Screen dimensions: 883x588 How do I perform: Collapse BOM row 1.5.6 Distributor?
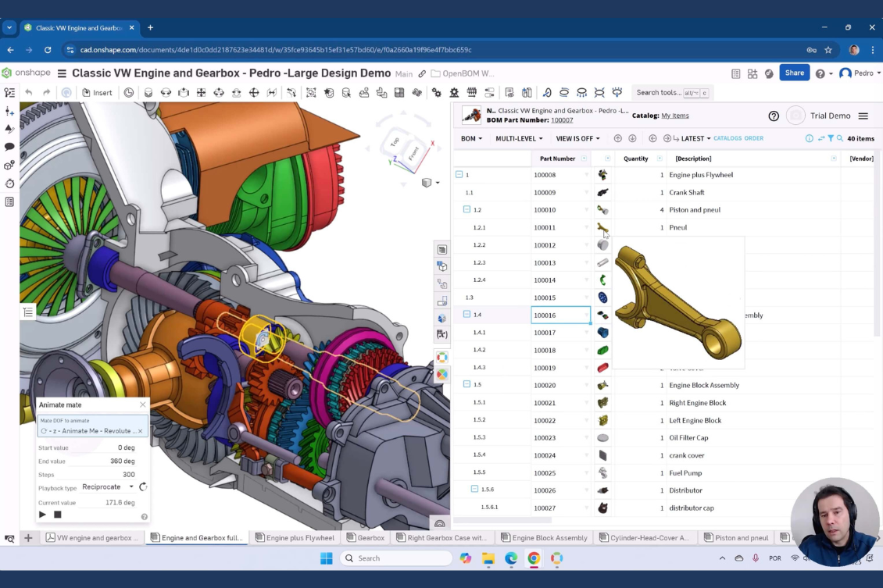(474, 490)
